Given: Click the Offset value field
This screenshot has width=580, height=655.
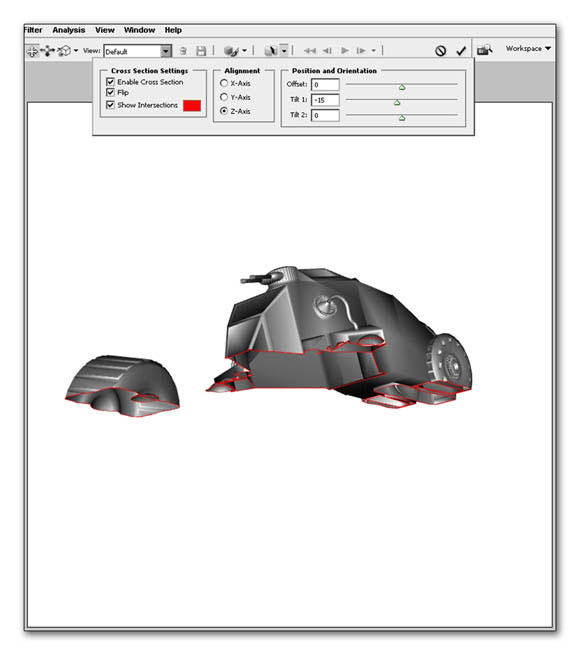Looking at the screenshot, I should pos(325,85).
